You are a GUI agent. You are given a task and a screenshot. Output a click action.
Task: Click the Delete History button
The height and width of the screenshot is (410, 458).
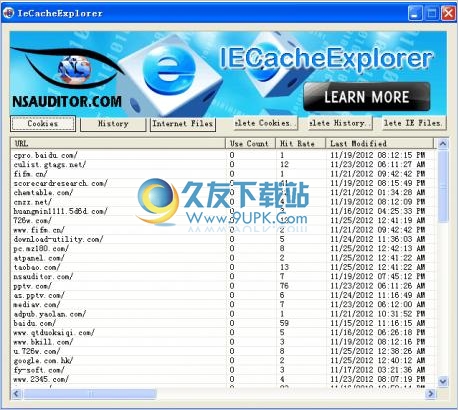(340, 123)
